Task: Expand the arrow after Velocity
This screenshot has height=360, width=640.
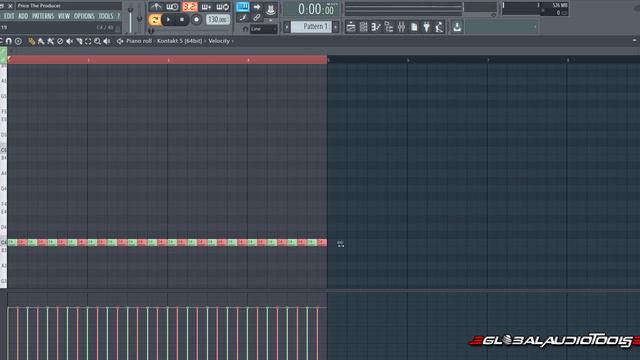Action: pyautogui.click(x=233, y=41)
